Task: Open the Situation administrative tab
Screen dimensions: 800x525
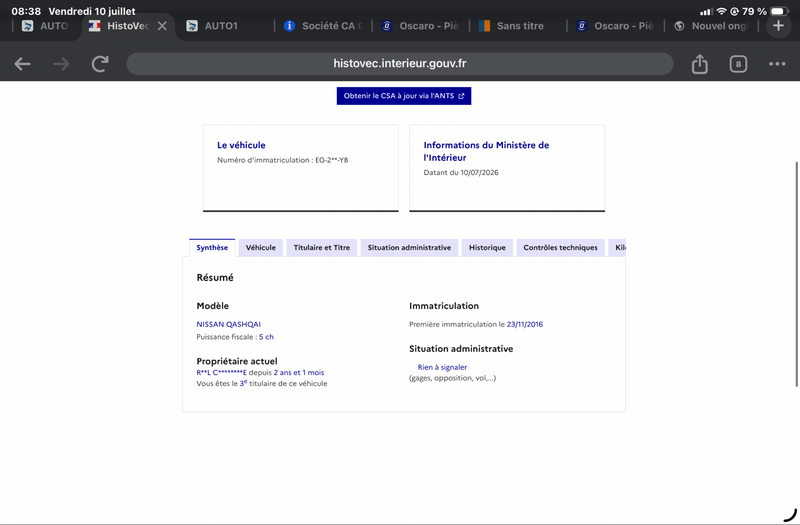Action: pos(409,247)
